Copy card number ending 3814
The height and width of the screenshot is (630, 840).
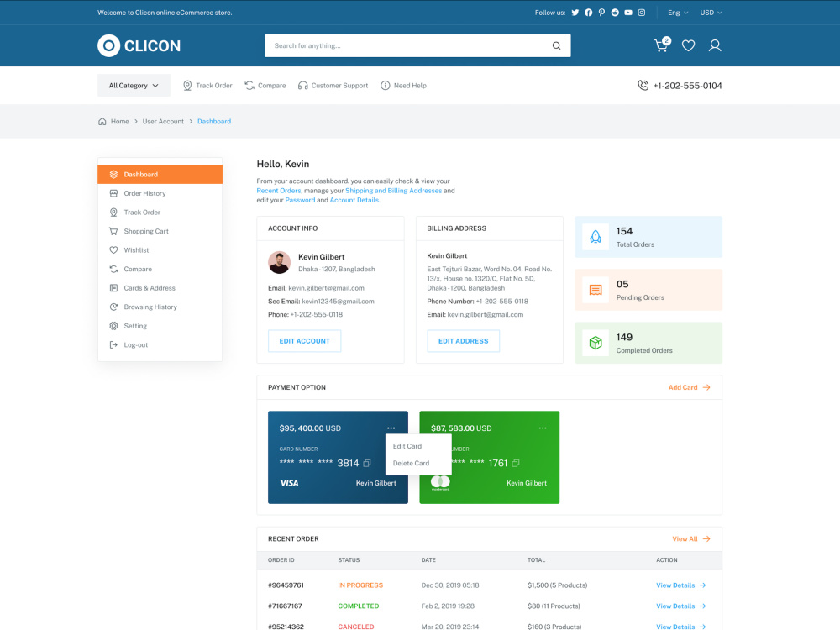tap(367, 463)
